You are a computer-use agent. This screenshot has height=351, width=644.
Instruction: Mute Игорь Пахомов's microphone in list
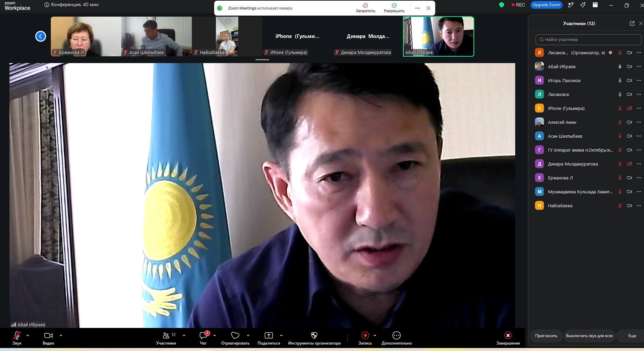click(x=620, y=80)
